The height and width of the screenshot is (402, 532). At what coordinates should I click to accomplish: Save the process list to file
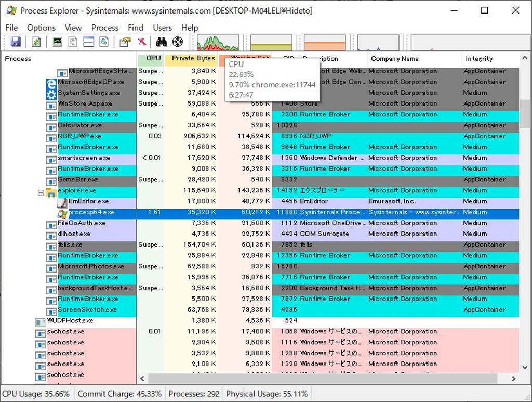click(x=16, y=42)
